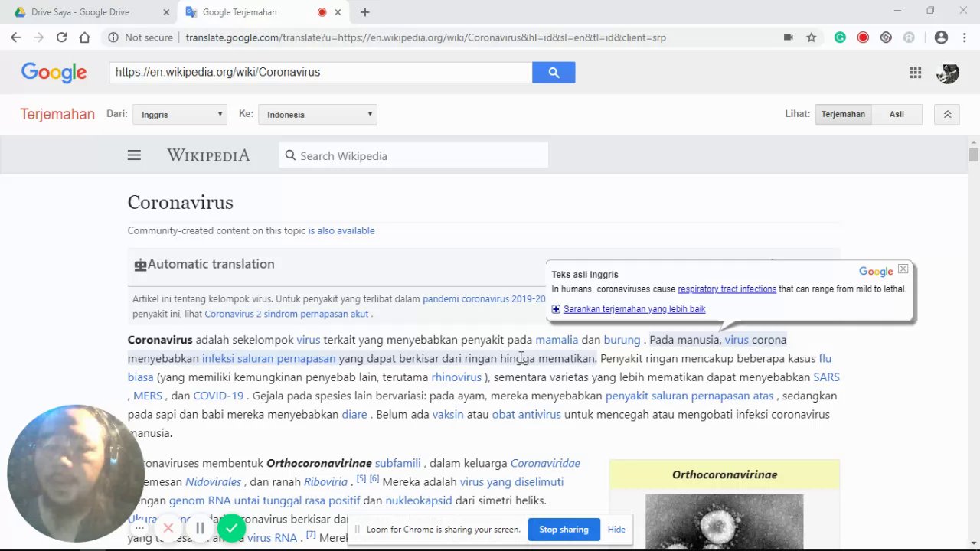Image resolution: width=980 pixels, height=551 pixels.
Task: Select the Google Terjemahan tab
Action: (x=240, y=12)
